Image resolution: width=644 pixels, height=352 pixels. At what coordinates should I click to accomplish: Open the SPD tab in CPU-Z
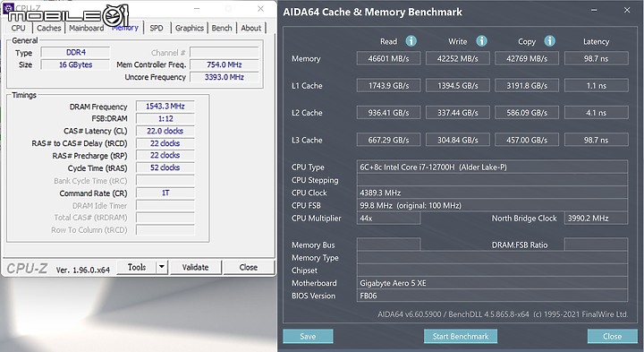pos(157,28)
